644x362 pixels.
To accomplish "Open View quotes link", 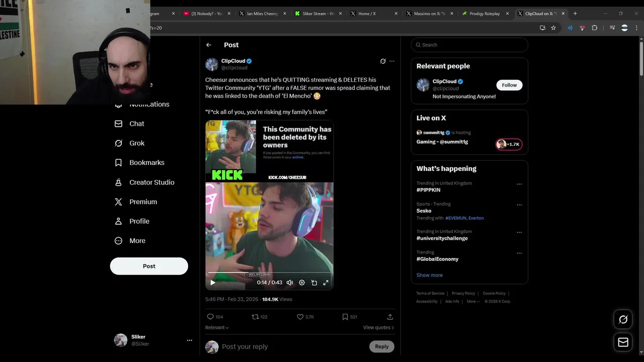I will (x=378, y=327).
